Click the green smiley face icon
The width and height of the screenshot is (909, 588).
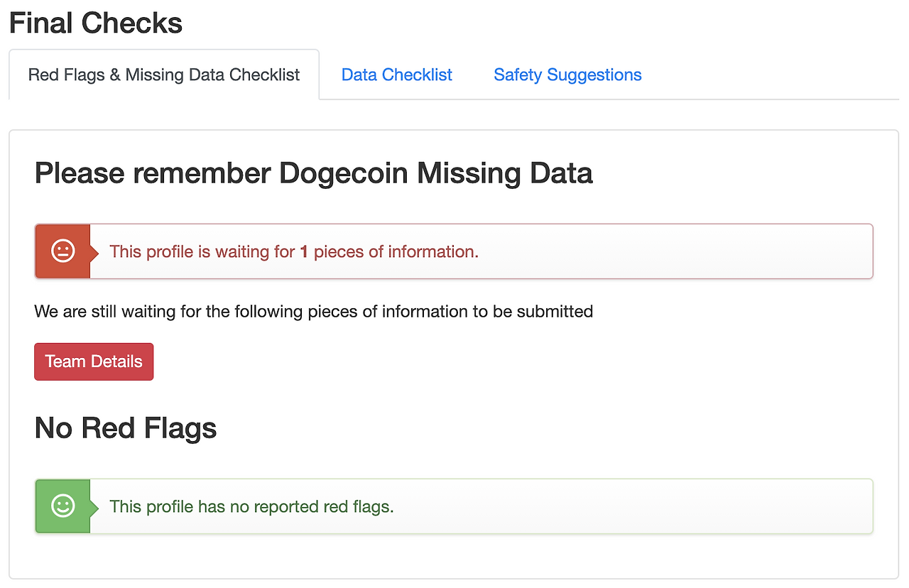pos(62,506)
